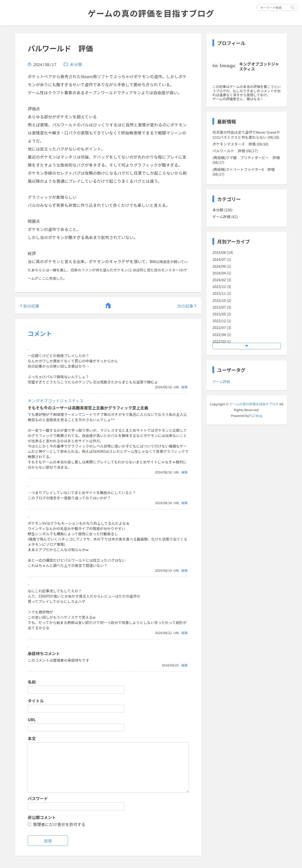Click the No Image profile thumbnail

pyautogui.click(x=224, y=66)
